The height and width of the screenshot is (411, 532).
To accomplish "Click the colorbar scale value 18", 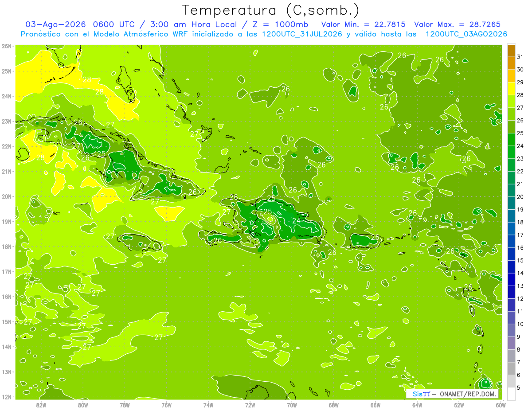I will 520,222.
